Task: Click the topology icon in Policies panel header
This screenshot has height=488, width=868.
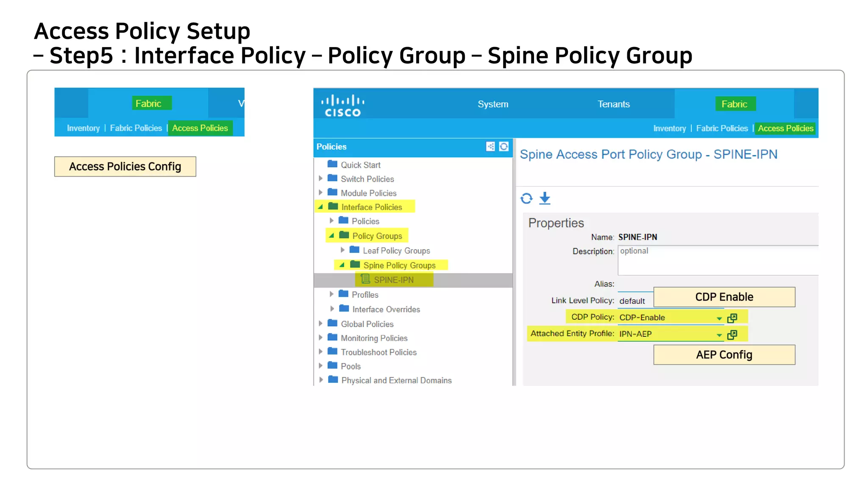Action: pos(490,147)
